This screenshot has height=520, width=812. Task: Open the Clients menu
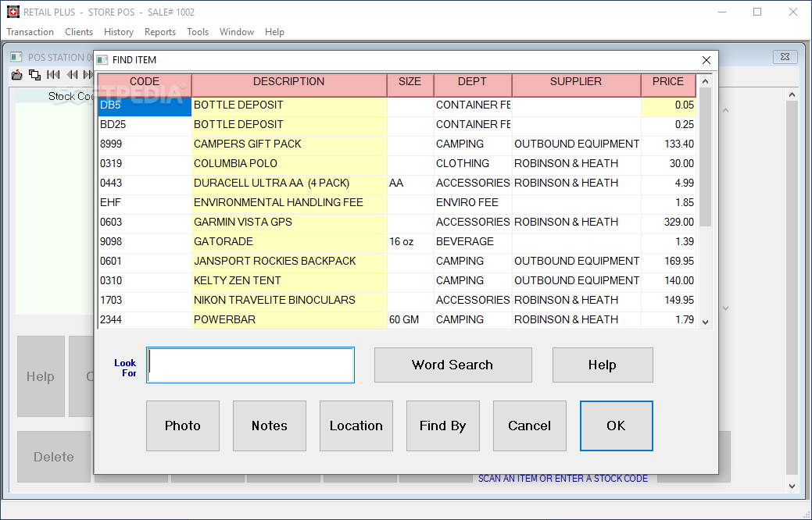(x=79, y=32)
